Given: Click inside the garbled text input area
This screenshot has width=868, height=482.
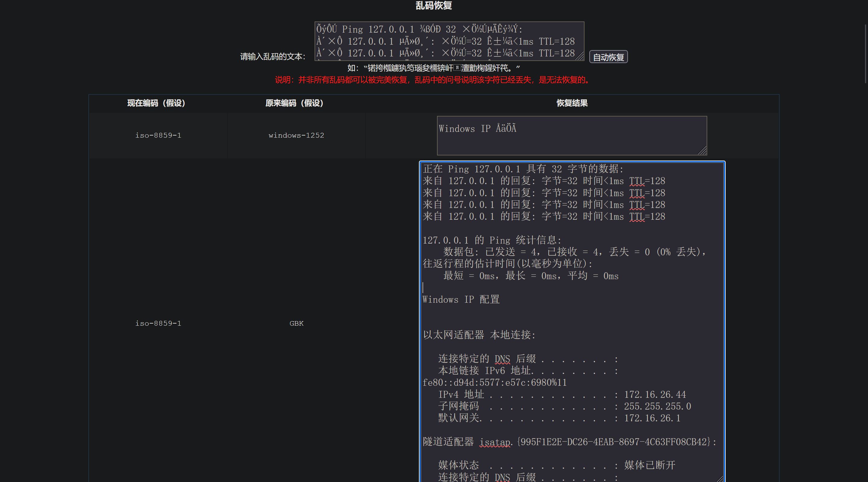Looking at the screenshot, I should tap(449, 41).
